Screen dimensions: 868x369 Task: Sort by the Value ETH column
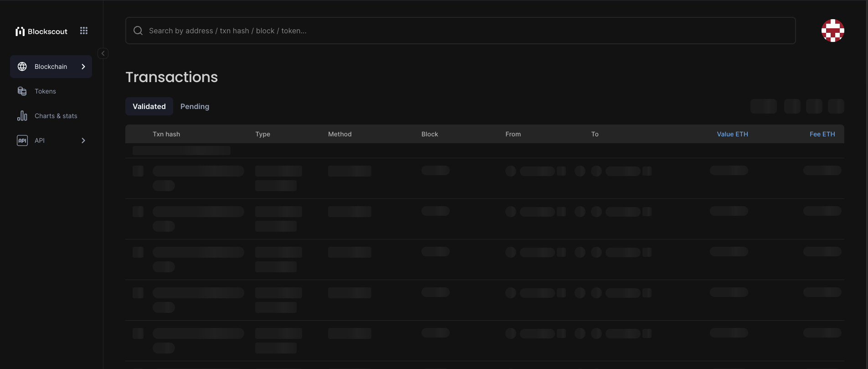(732, 134)
